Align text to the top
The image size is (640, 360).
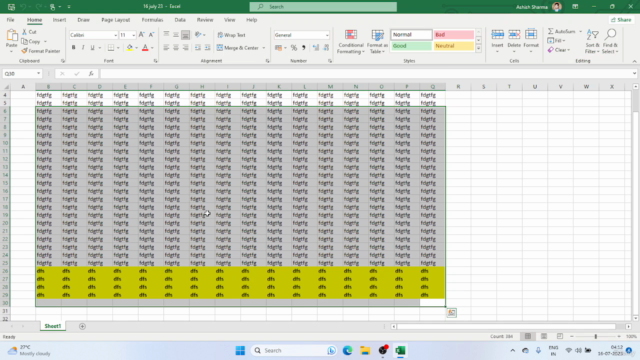click(166, 35)
